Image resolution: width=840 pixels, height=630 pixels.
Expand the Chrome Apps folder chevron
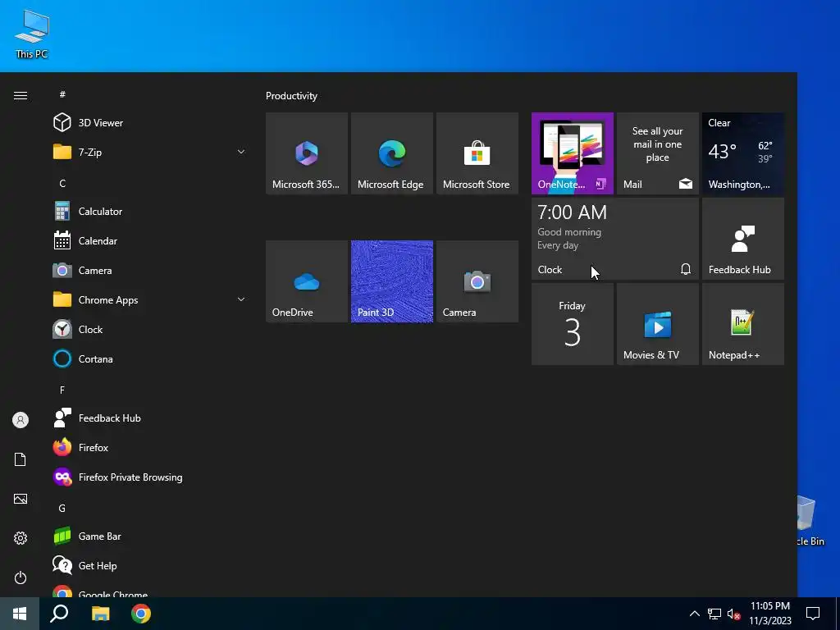[241, 300]
